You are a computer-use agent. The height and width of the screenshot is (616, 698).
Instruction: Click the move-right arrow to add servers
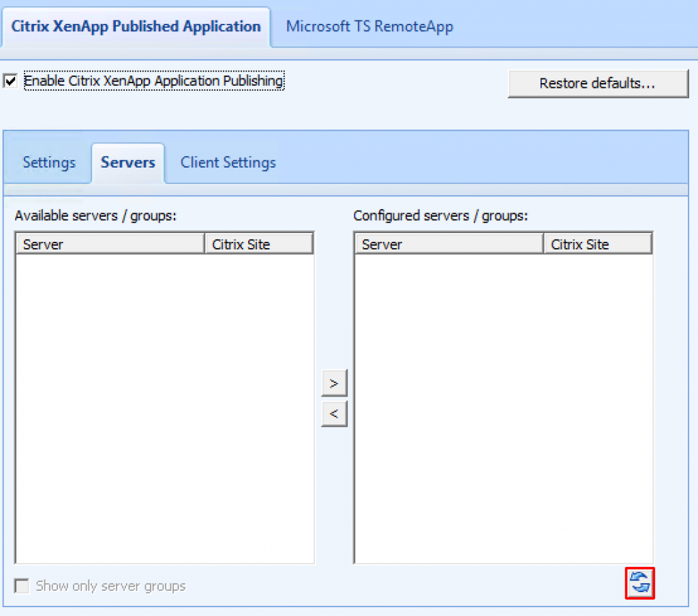tap(334, 382)
